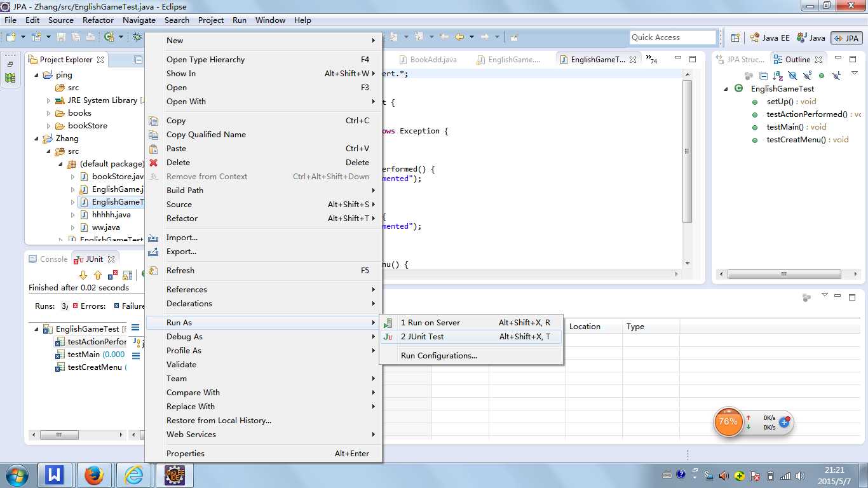Click the Copy icon in context menu
The image size is (868, 488).
(x=153, y=121)
